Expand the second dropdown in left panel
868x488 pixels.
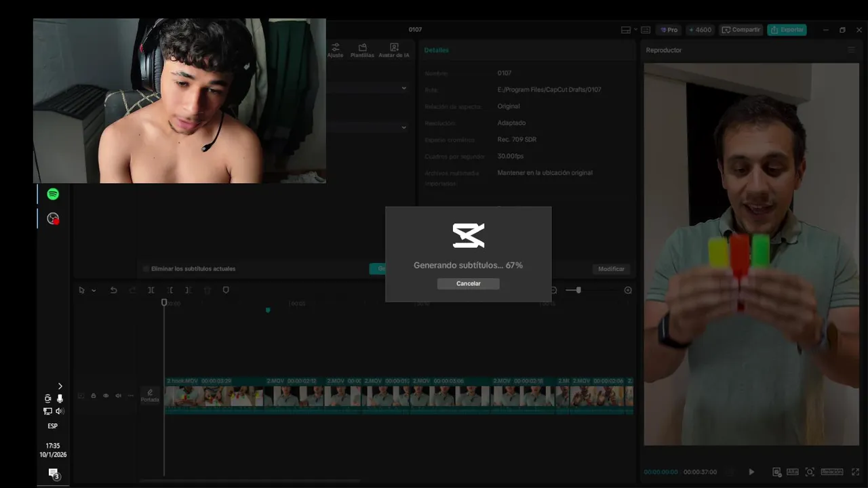(x=404, y=127)
